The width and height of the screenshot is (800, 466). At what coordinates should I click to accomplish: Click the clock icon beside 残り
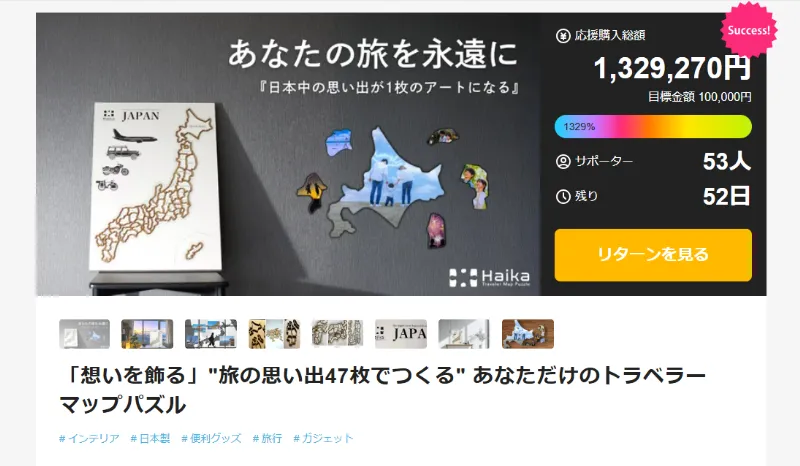click(563, 197)
